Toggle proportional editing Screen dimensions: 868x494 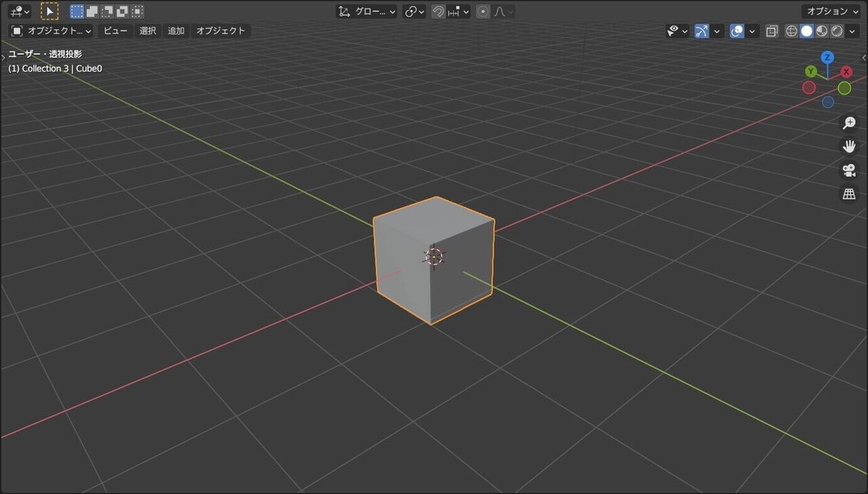tap(482, 12)
